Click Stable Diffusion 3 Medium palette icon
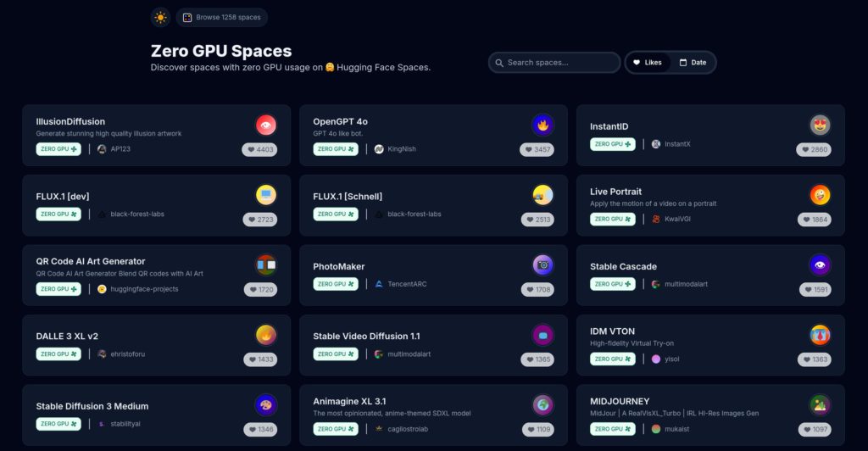The image size is (868, 451). [x=266, y=405]
